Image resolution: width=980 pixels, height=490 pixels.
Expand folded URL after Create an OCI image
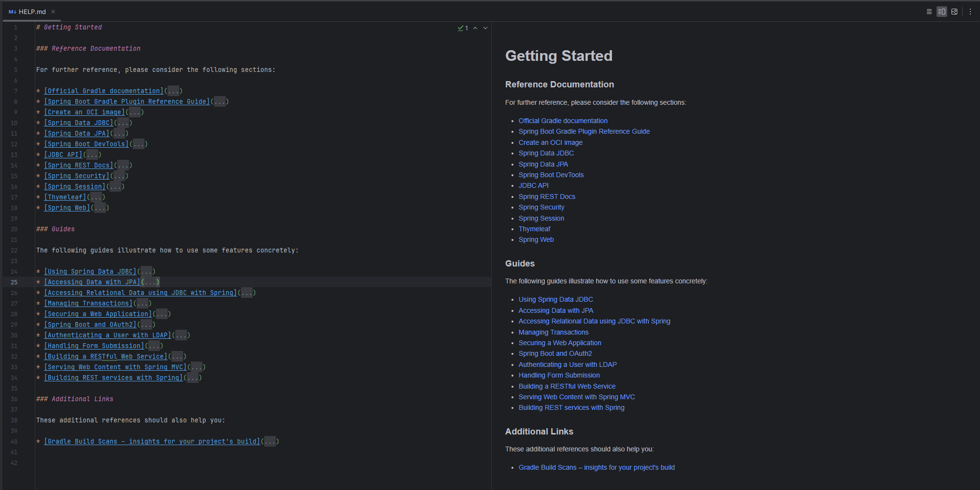(x=135, y=112)
